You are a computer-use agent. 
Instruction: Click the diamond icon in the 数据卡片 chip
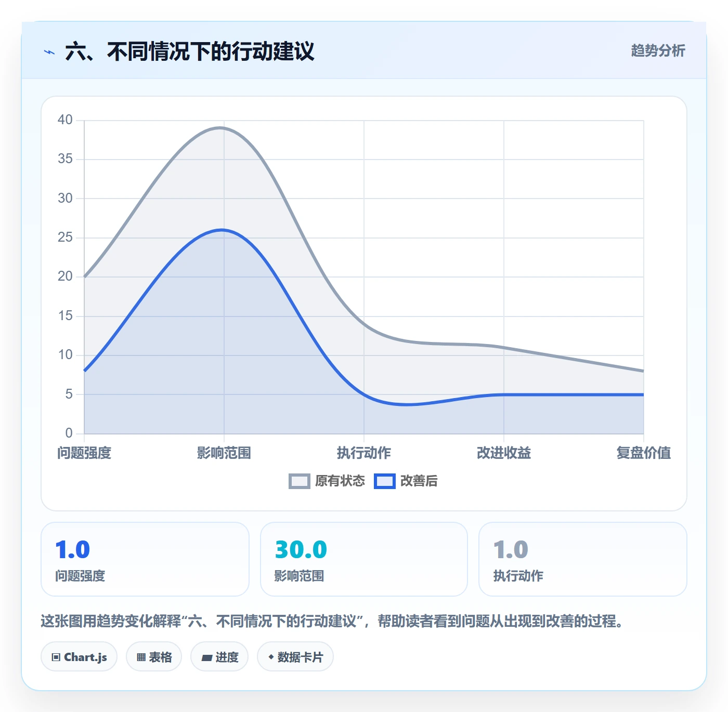271,657
